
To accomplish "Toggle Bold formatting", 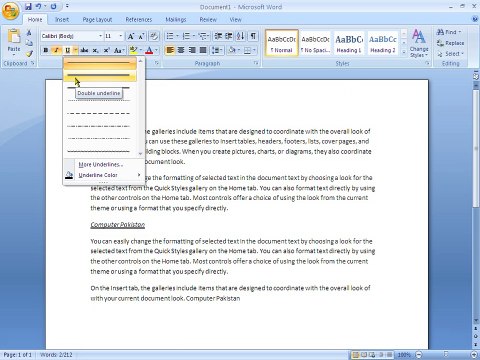I will 46,50.
